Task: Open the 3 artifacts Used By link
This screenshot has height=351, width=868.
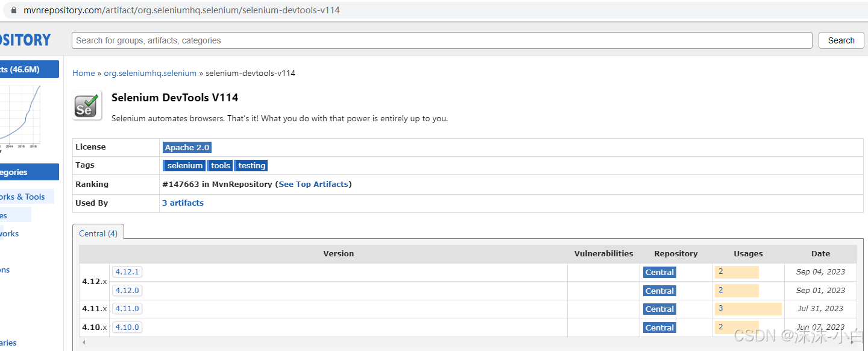Action: click(x=183, y=203)
